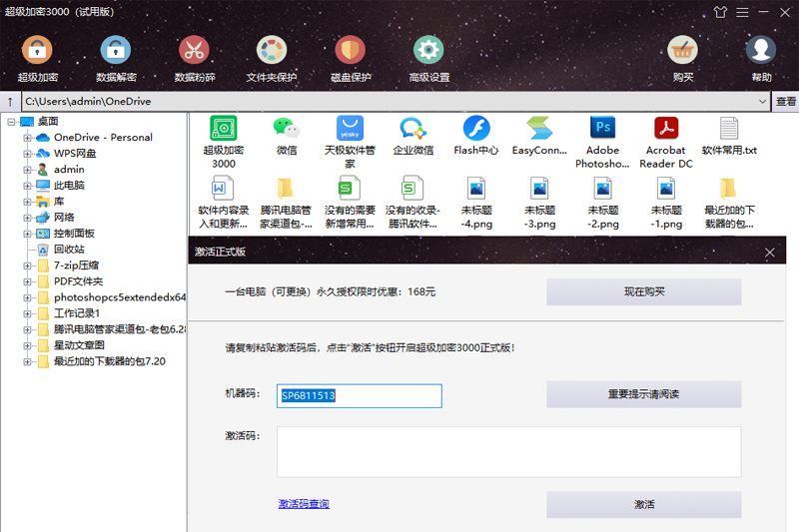The height and width of the screenshot is (532, 799).
Task: Select the 超级加密 3000 file icon
Action: [x=224, y=128]
